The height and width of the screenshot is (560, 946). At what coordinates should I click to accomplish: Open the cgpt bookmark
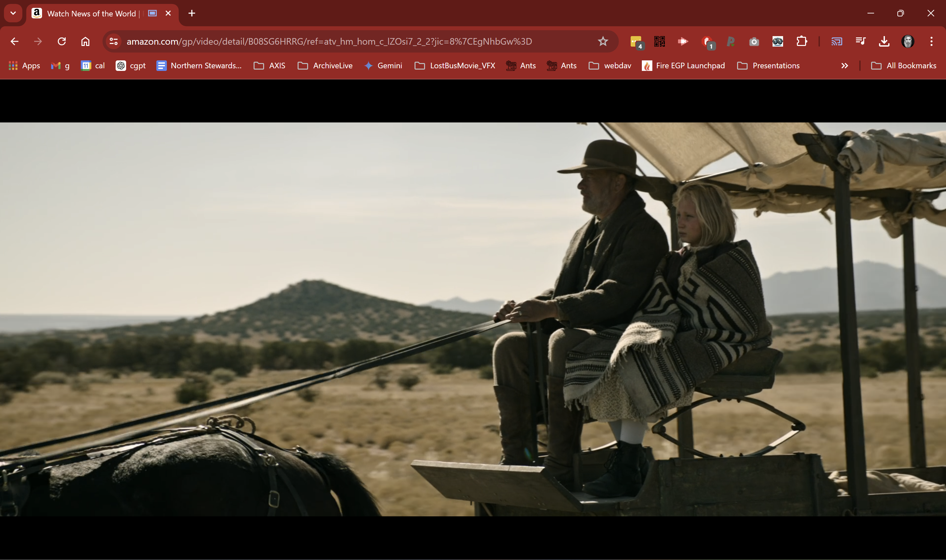coord(131,66)
